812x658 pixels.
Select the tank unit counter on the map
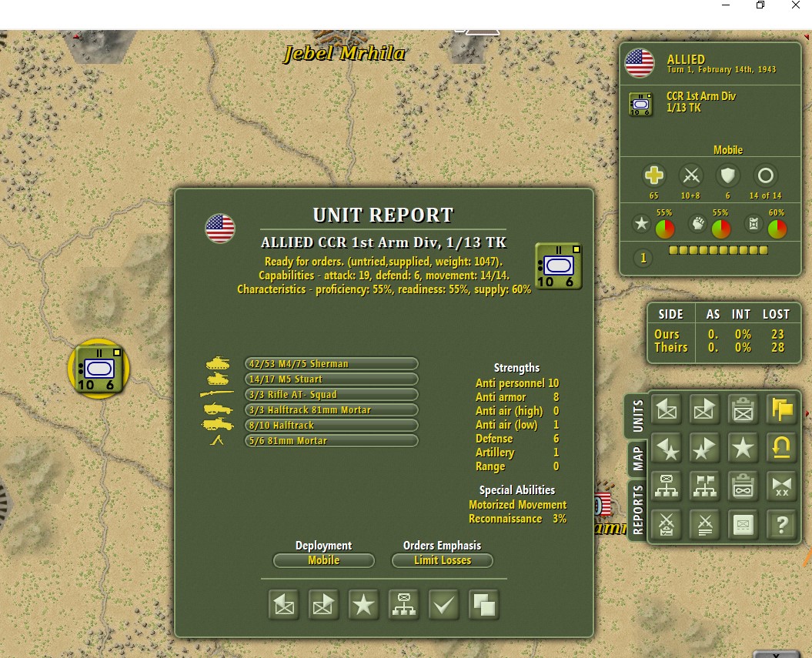(99, 369)
